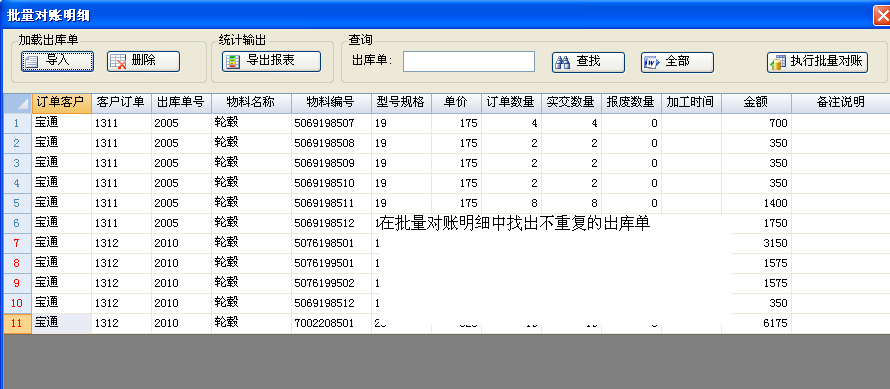890x389 pixels.
Task: Click the 导入 import button
Action: [57, 61]
